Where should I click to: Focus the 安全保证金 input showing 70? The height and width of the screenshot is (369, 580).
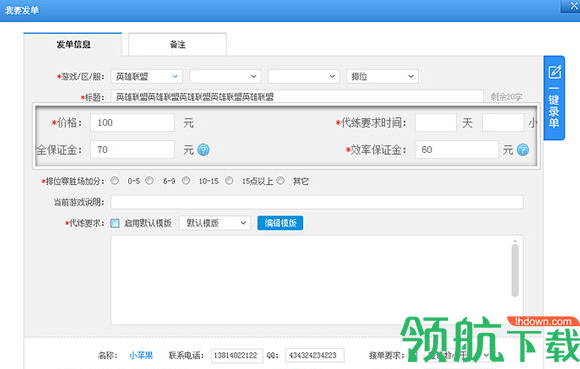tap(132, 150)
